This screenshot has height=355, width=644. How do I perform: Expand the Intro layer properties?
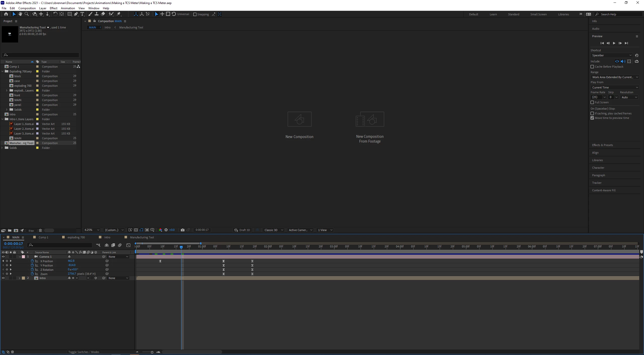tap(19, 278)
